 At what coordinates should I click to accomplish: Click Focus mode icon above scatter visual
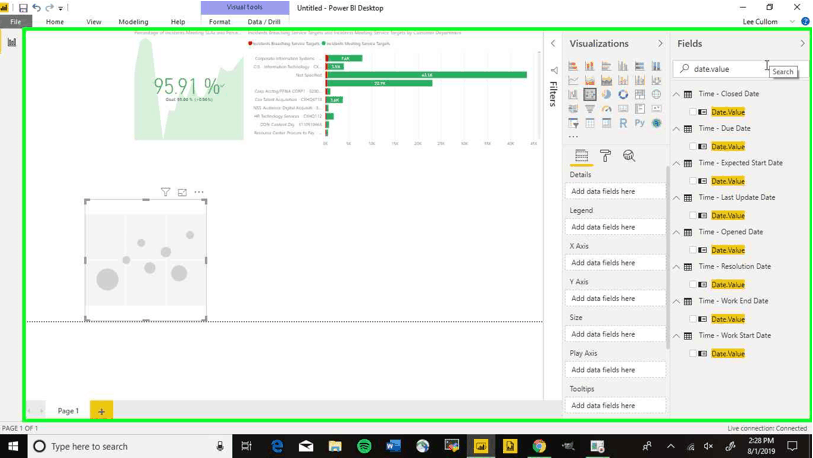[182, 192]
